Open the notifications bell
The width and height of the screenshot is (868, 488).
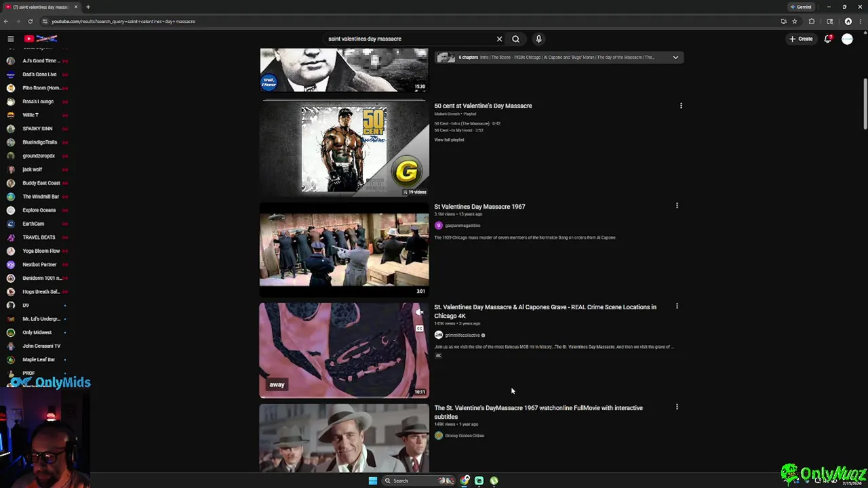(x=828, y=39)
